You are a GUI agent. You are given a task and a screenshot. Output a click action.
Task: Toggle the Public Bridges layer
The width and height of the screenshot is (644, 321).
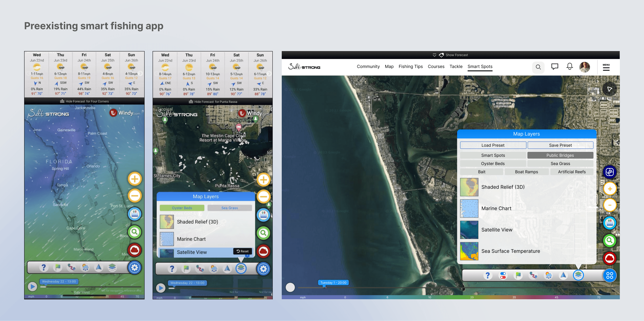click(x=560, y=155)
